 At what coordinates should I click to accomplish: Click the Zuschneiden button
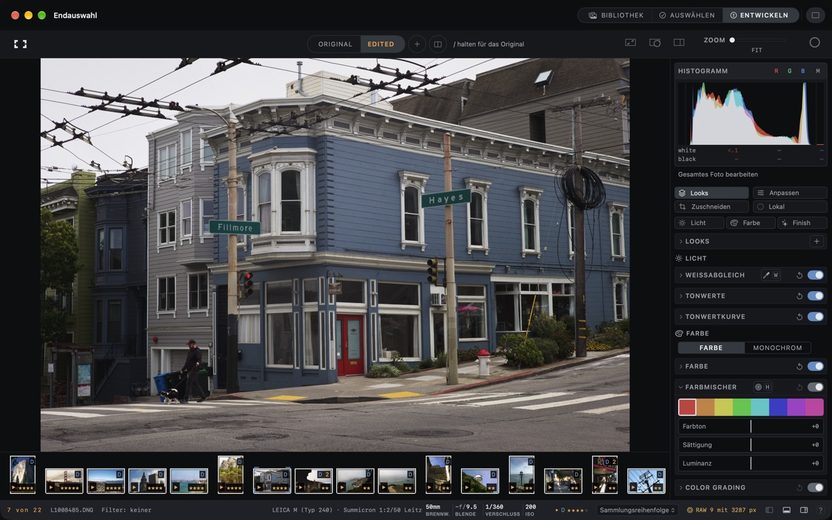tap(711, 207)
